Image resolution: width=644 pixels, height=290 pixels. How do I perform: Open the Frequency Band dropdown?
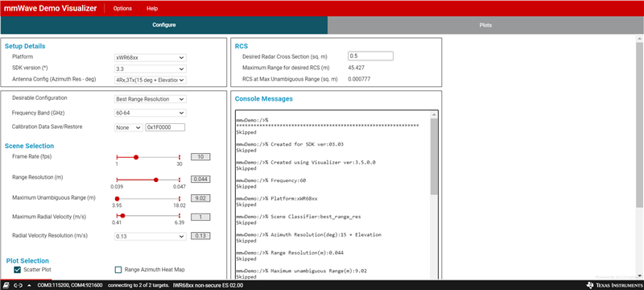pos(151,113)
